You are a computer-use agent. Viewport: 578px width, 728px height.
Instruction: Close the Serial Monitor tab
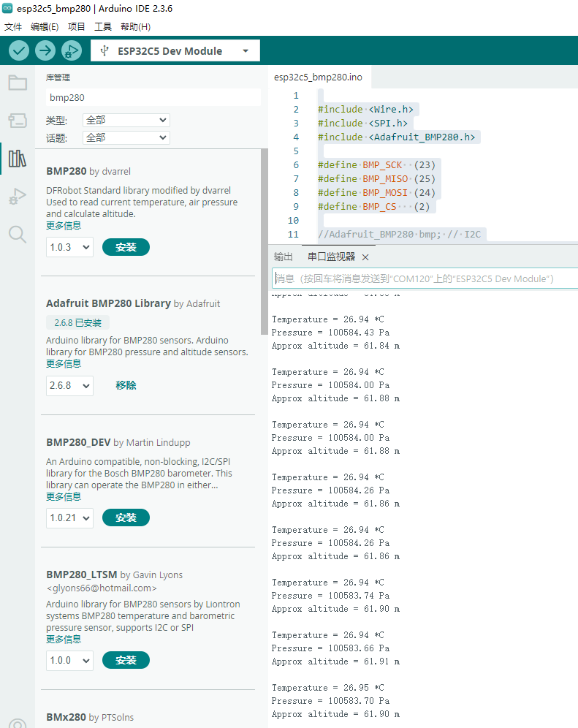365,257
